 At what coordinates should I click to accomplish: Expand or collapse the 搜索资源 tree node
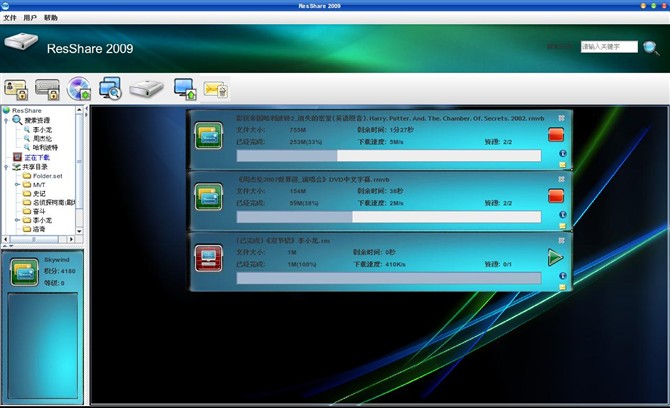[x=6, y=120]
